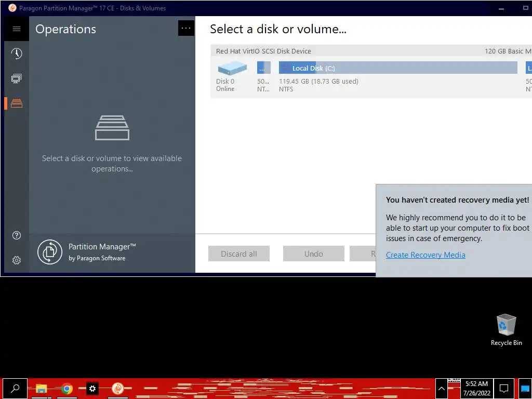Click the Red Hat VirtIO SCSI Disk Device header

[263, 51]
